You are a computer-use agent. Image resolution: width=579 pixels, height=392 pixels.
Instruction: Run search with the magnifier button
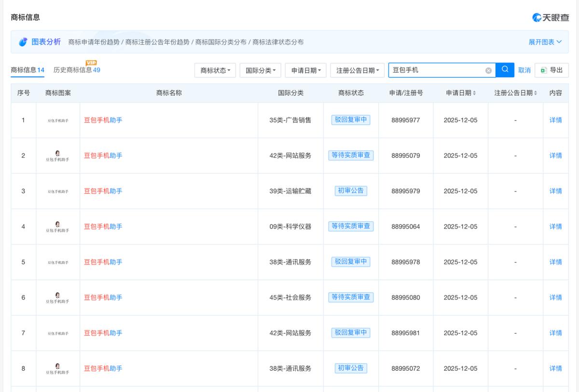(505, 70)
